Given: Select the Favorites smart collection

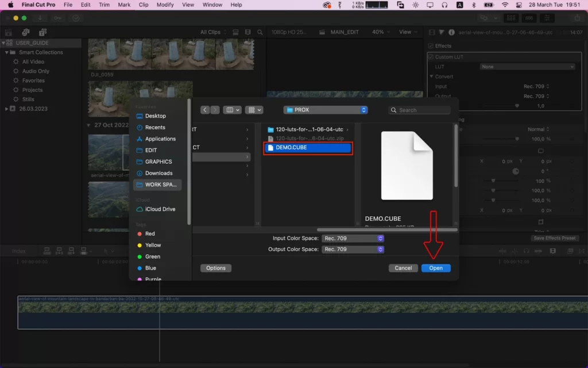Looking at the screenshot, I should (x=33, y=80).
